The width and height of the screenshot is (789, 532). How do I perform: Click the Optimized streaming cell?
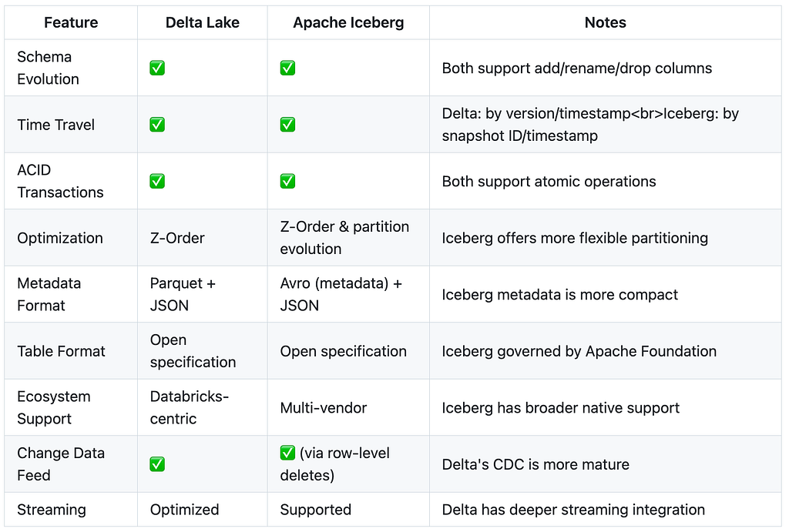tap(184, 510)
